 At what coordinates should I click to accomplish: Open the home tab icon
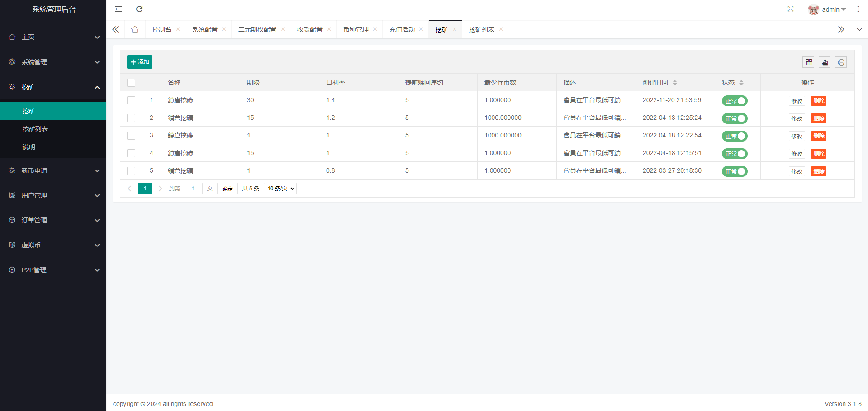[x=135, y=29]
